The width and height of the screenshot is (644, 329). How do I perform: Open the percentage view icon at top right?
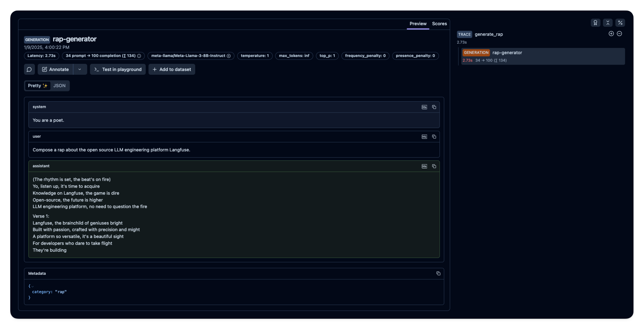click(620, 22)
